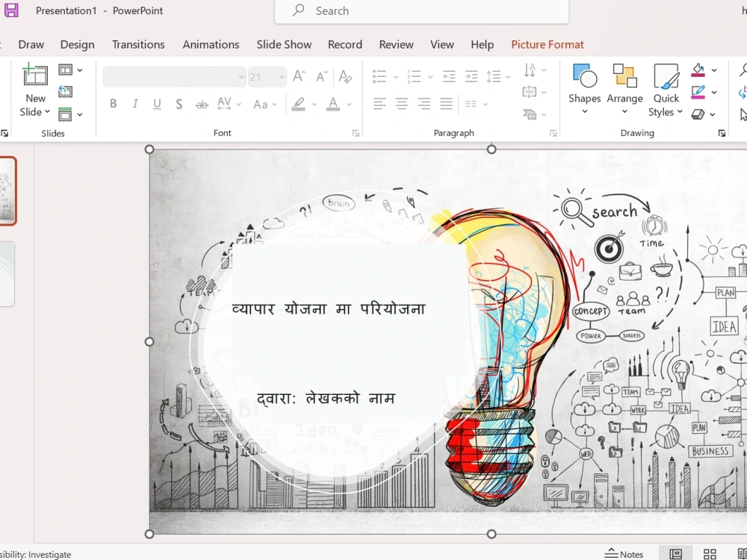This screenshot has width=747, height=560.
Task: Clear all formatting with the eraser-A icon
Action: (x=345, y=76)
